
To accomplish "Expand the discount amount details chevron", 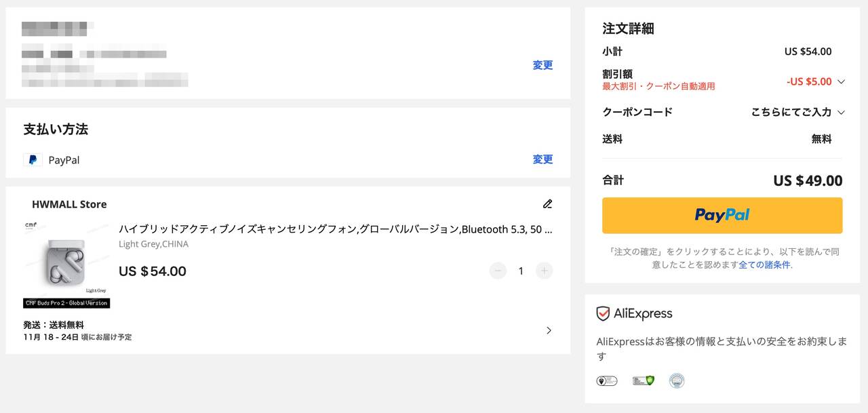I will click(841, 82).
